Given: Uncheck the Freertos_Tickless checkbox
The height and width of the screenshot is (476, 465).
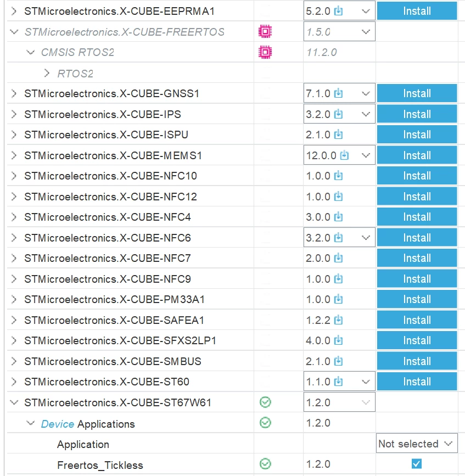Looking at the screenshot, I should point(417,463).
